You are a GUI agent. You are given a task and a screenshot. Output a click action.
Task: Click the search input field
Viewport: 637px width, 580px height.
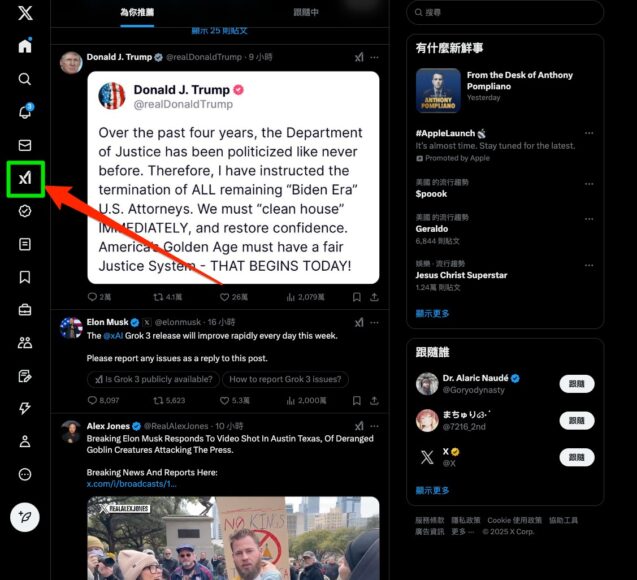pyautogui.click(x=505, y=13)
